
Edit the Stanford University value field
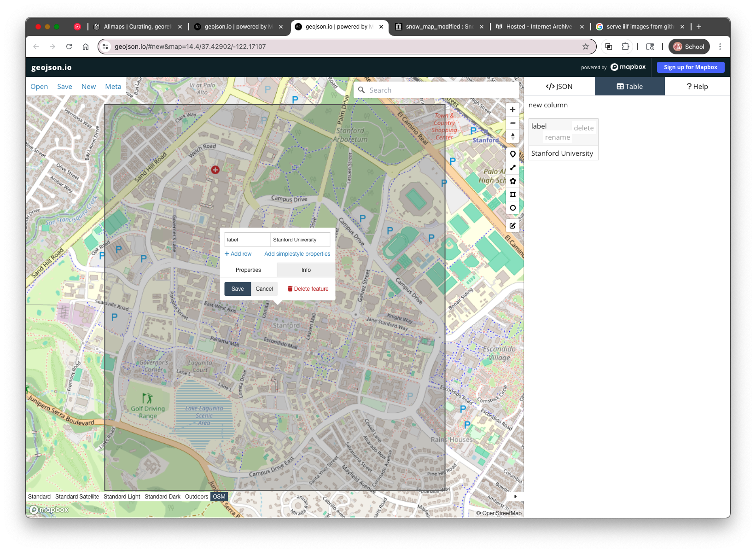click(x=300, y=240)
